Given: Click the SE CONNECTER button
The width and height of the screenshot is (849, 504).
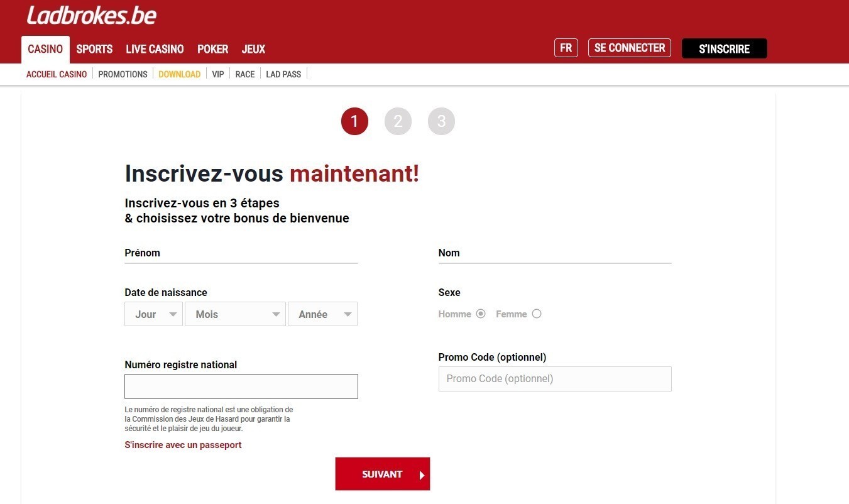Looking at the screenshot, I should (630, 48).
